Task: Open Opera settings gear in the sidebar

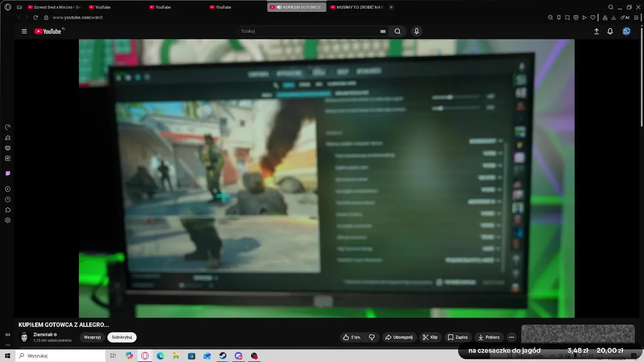Action: point(8,220)
